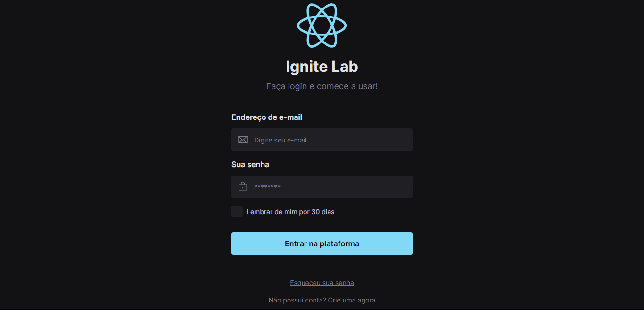This screenshot has width=644, height=310.
Task: Click the 'Endereço de e-mail' label
Action: point(267,117)
